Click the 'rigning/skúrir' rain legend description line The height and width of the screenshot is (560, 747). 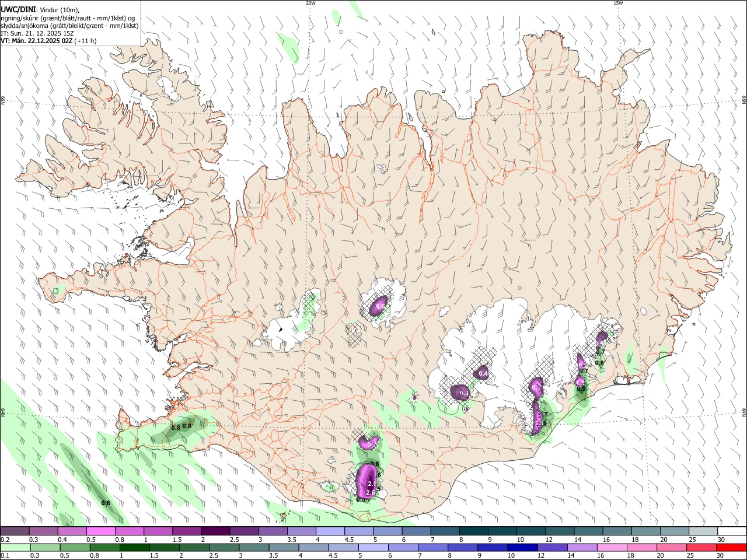pos(68,18)
